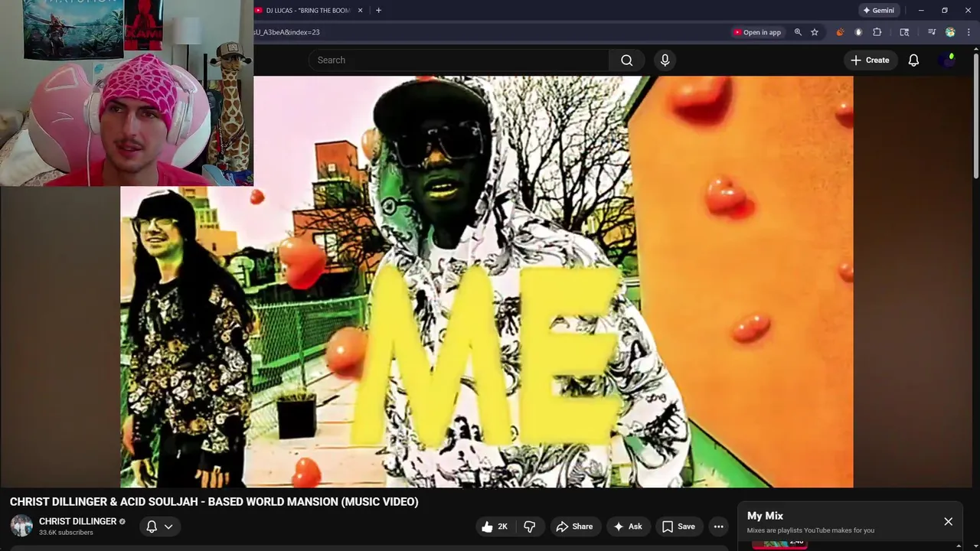Screen dimensions: 980x551
Task: Click the 33.6K subscribers text
Action: pos(66,533)
